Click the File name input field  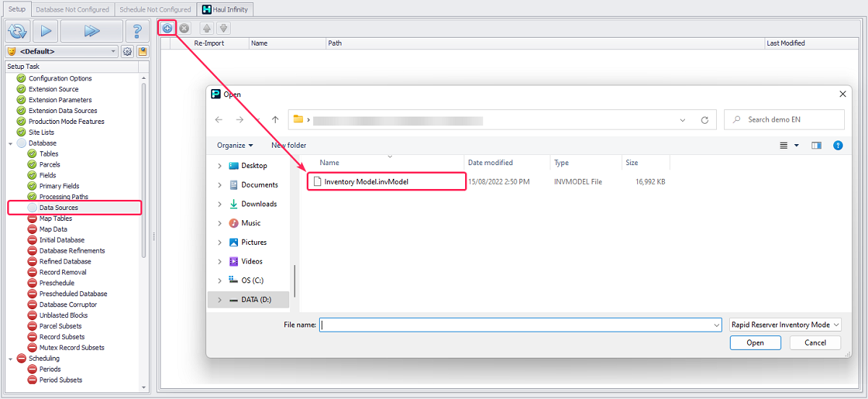point(516,325)
